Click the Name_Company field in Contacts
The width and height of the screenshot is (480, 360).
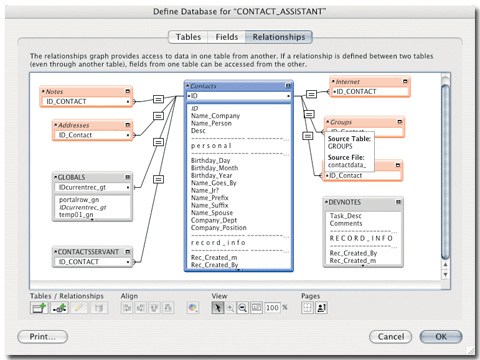pos(215,116)
